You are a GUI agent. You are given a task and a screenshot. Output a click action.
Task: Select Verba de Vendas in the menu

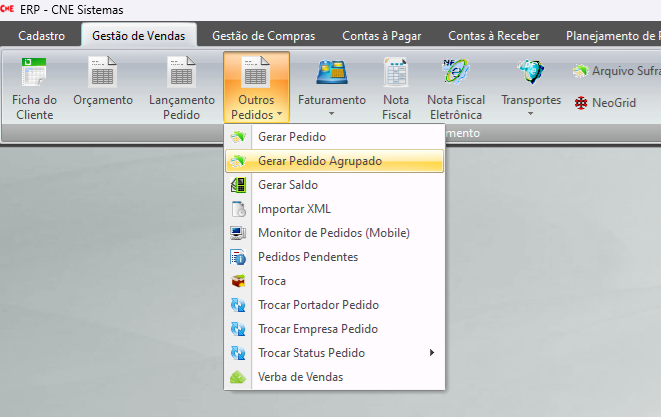pyautogui.click(x=300, y=377)
